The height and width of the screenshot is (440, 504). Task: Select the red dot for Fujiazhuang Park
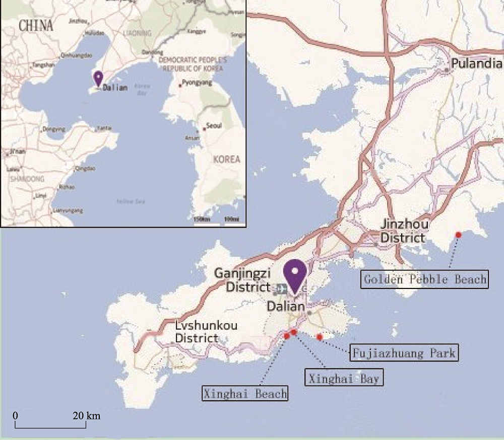(x=319, y=337)
